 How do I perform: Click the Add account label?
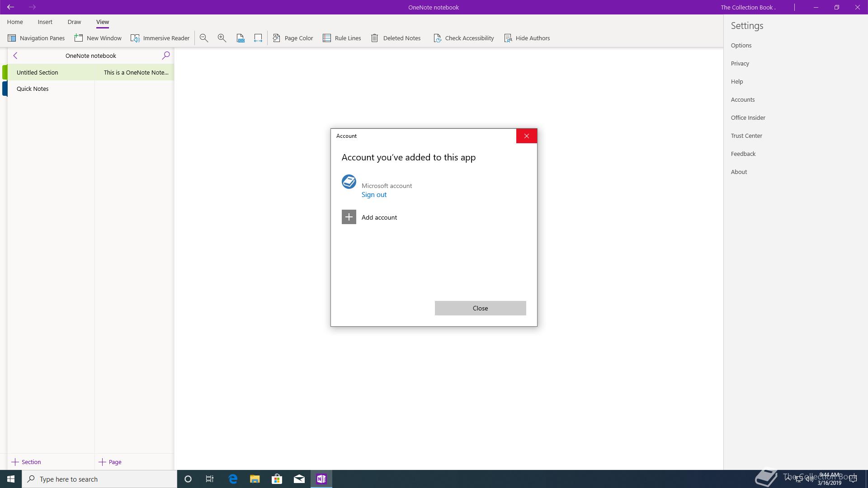point(379,217)
